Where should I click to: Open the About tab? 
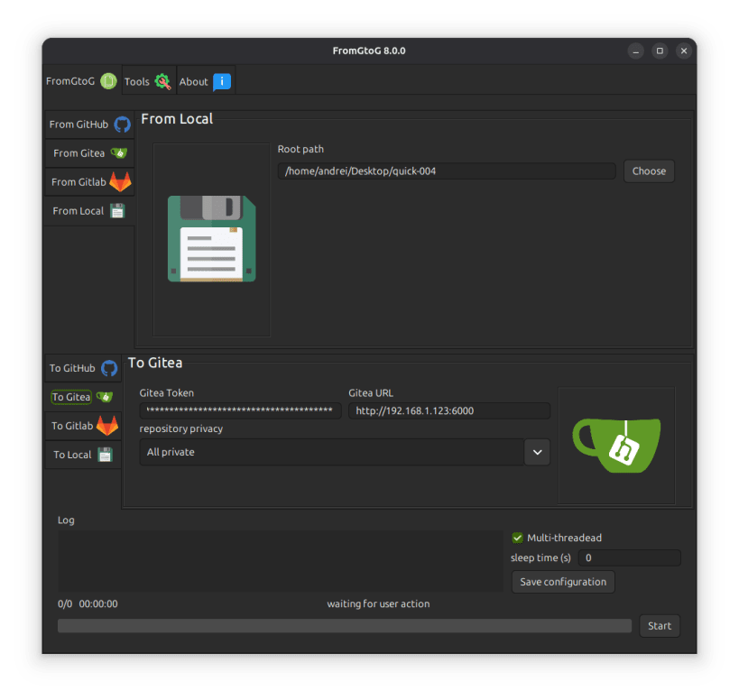click(x=206, y=81)
